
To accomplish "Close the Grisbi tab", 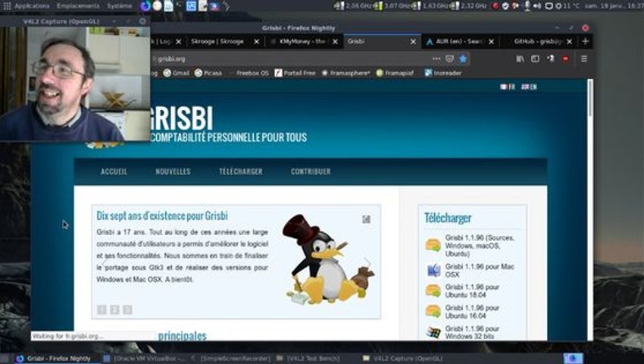I will (413, 42).
